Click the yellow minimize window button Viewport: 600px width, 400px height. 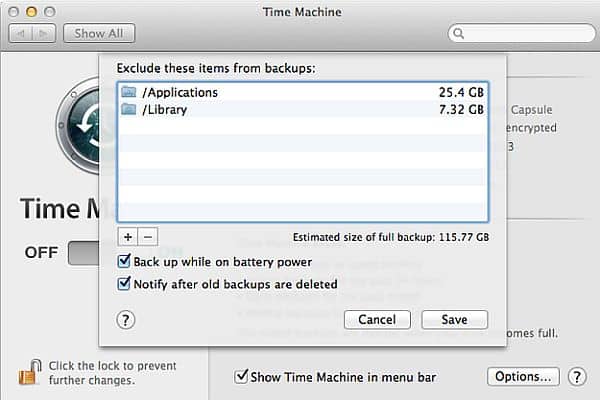[x=31, y=12]
